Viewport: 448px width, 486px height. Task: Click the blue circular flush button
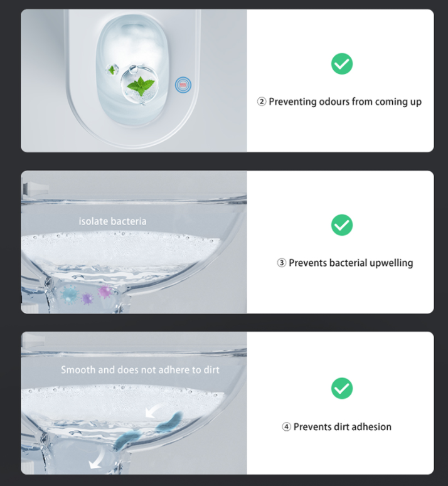point(183,85)
